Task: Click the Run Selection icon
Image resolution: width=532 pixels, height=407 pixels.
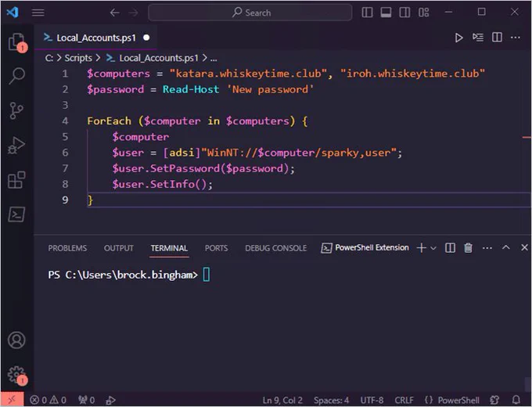Action: (x=478, y=38)
